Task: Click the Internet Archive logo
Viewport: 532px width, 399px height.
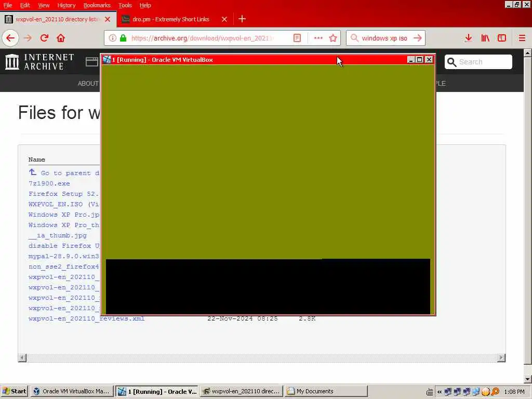Action: 39,62
